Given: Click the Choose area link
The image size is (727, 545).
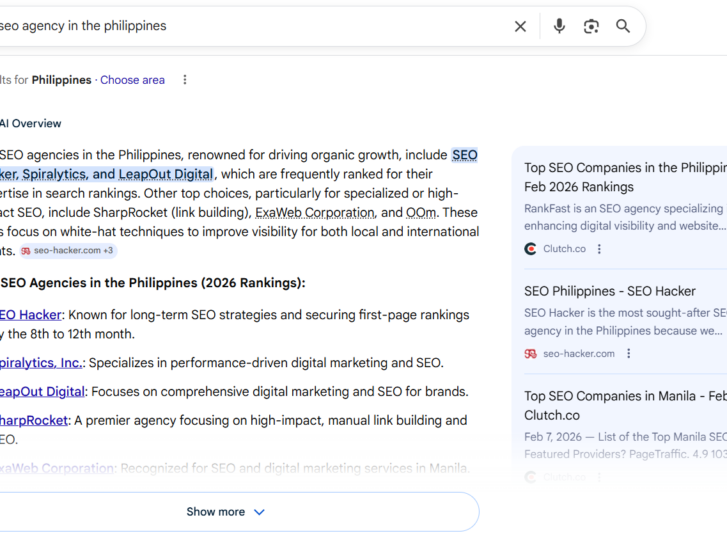Looking at the screenshot, I should (132, 80).
